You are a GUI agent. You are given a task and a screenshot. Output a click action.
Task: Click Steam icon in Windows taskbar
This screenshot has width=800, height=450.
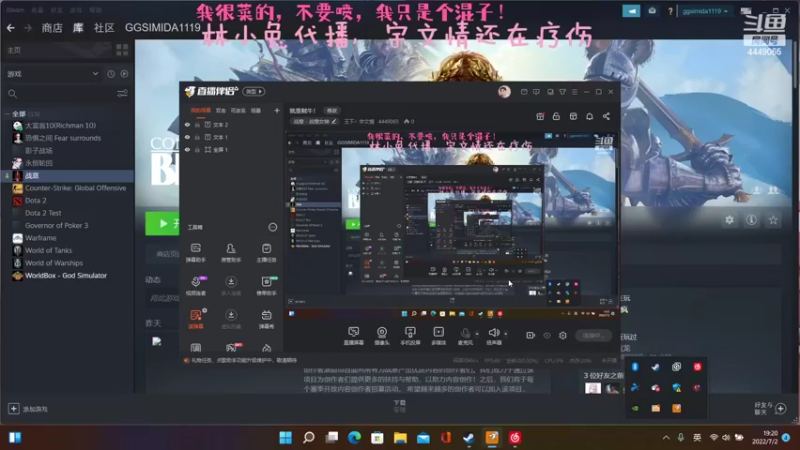pos(469,437)
